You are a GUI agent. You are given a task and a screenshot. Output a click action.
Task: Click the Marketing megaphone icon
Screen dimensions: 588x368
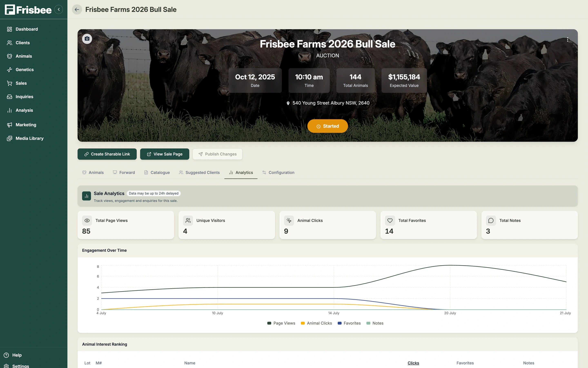click(x=9, y=125)
